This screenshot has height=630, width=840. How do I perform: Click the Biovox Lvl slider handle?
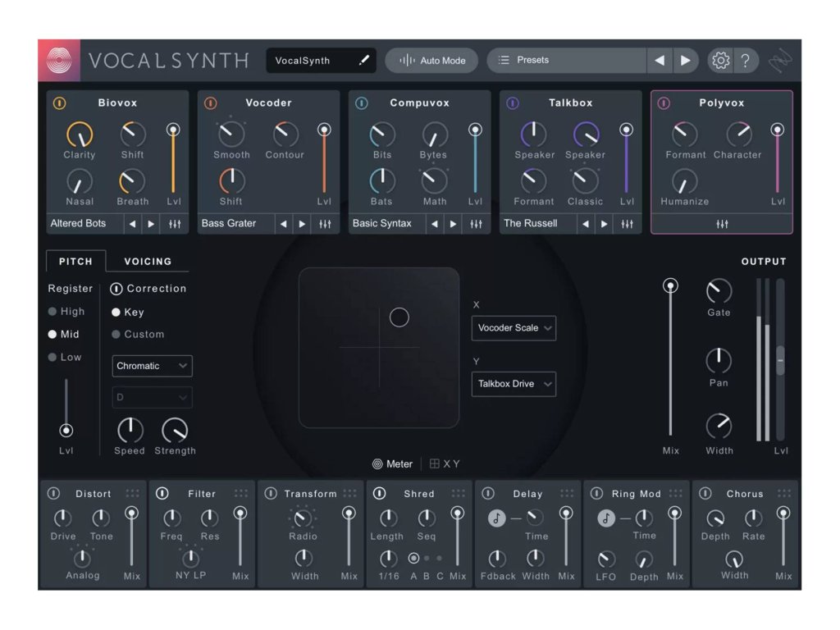click(x=173, y=130)
